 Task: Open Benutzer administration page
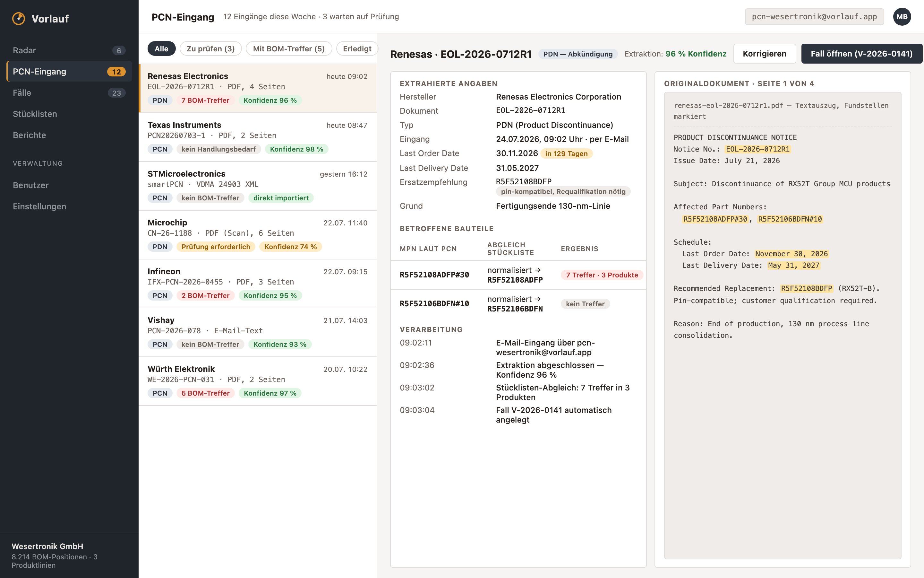tap(69, 185)
